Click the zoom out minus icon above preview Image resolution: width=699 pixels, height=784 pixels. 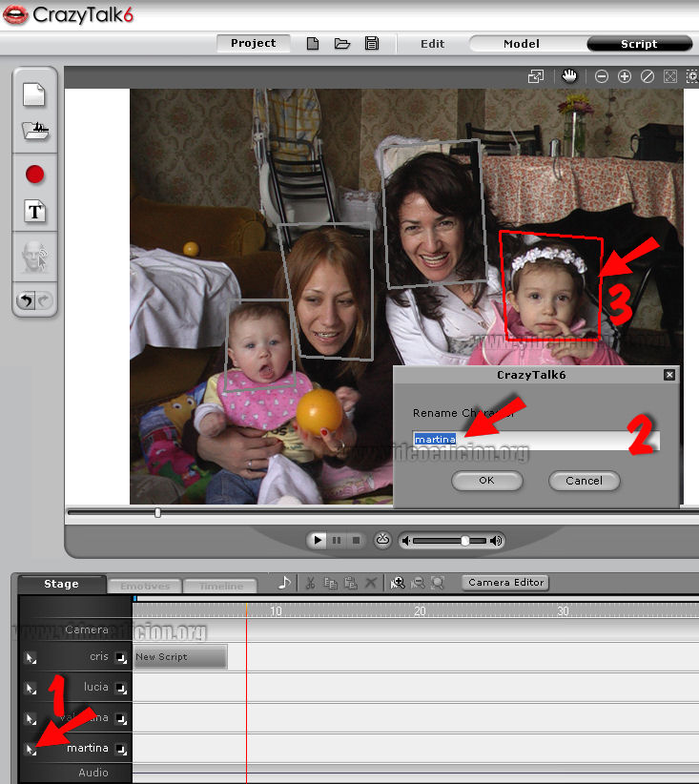pyautogui.click(x=602, y=76)
